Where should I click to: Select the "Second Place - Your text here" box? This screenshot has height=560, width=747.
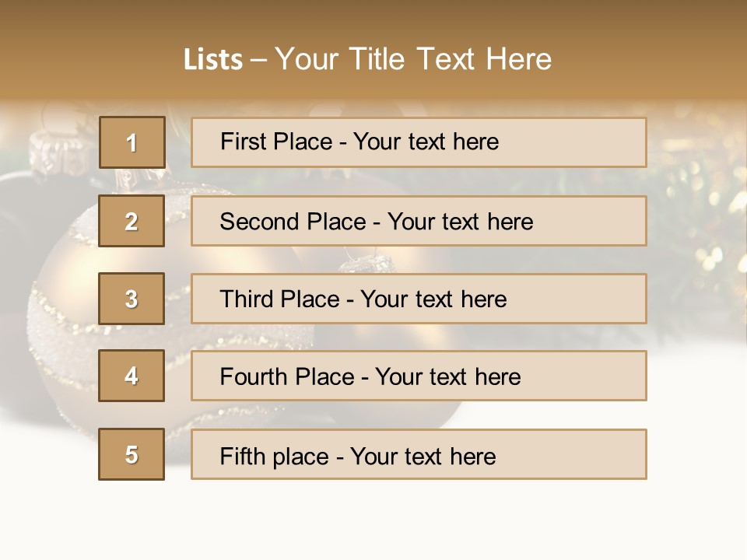pos(419,221)
